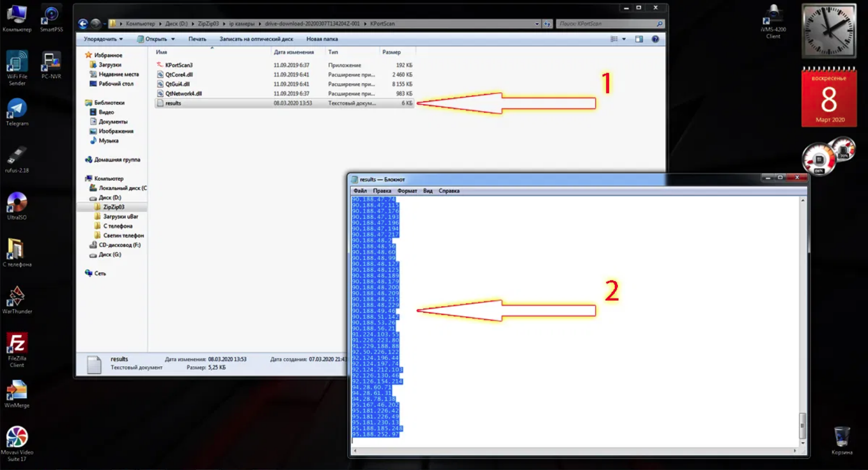Open the Recycle Bin (Корзина)
The width and height of the screenshot is (868, 470).
(842, 440)
